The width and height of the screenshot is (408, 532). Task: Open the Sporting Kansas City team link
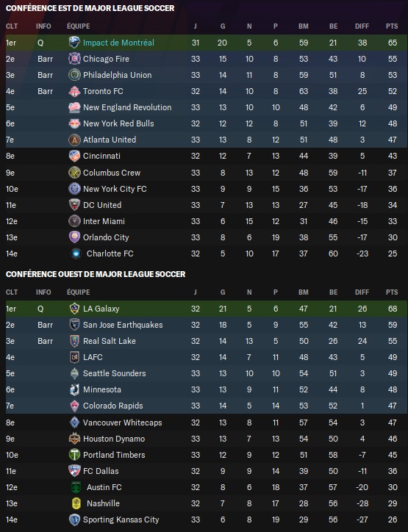121,520
